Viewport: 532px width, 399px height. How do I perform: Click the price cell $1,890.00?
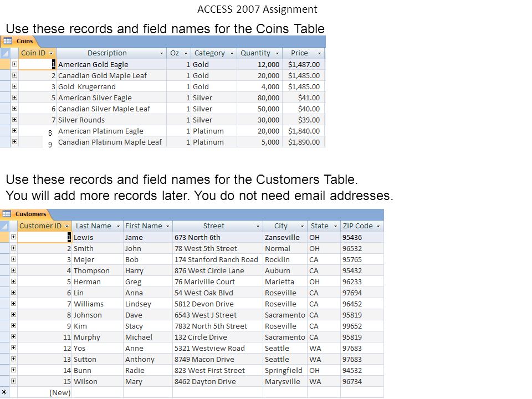[x=304, y=142]
